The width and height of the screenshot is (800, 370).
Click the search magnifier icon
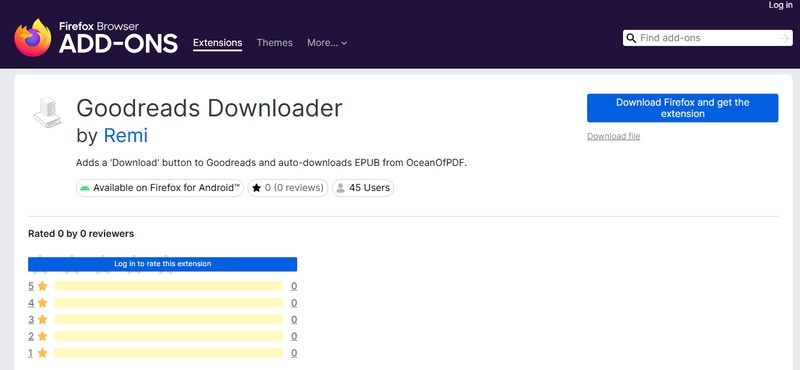(x=631, y=38)
